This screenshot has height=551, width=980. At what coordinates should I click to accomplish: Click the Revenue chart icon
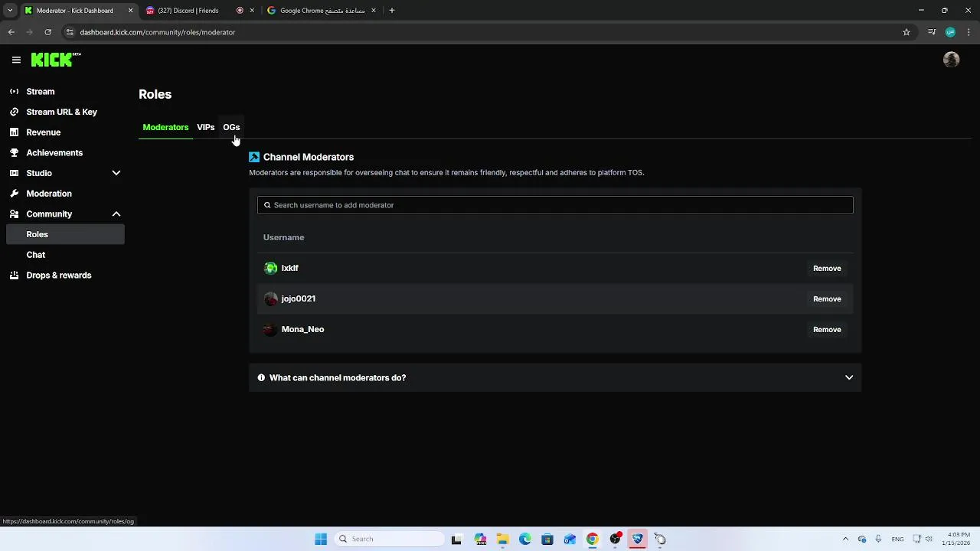pos(14,132)
